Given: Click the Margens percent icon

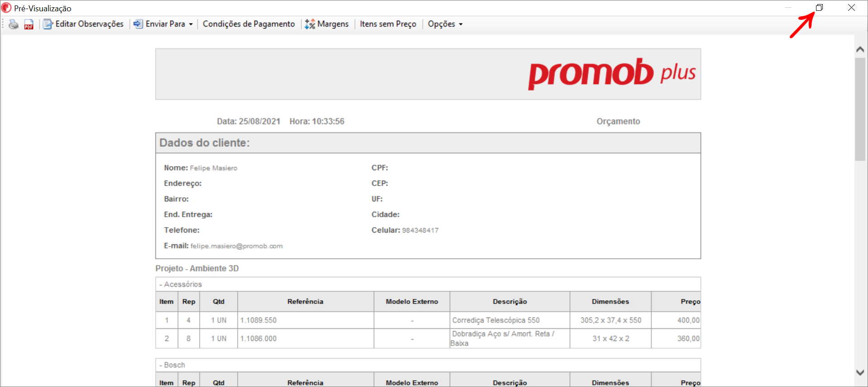Looking at the screenshot, I should click(310, 24).
